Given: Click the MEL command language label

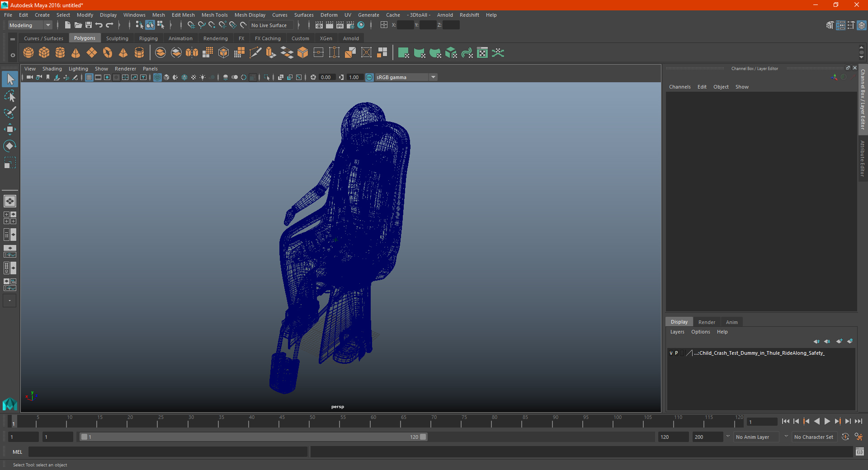Looking at the screenshot, I should pos(18,452).
